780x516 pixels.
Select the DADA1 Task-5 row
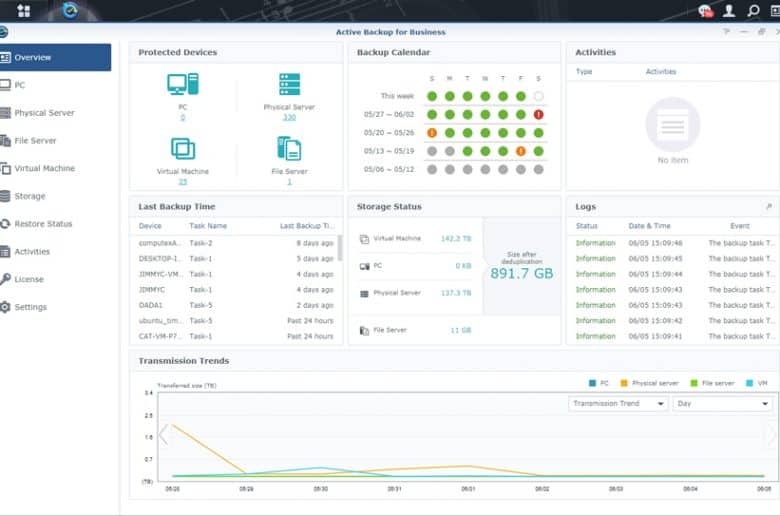coord(236,305)
